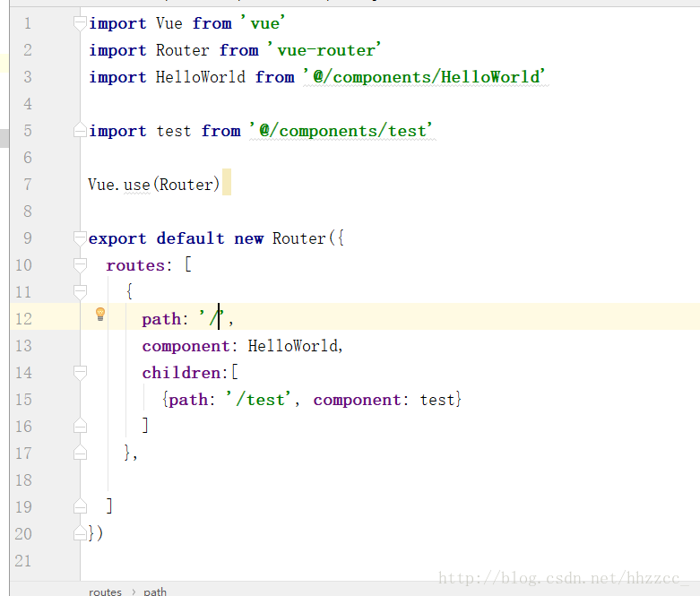This screenshot has height=596, width=700.
Task: Click 'HelloWorld' value on line 13
Action: (292, 346)
